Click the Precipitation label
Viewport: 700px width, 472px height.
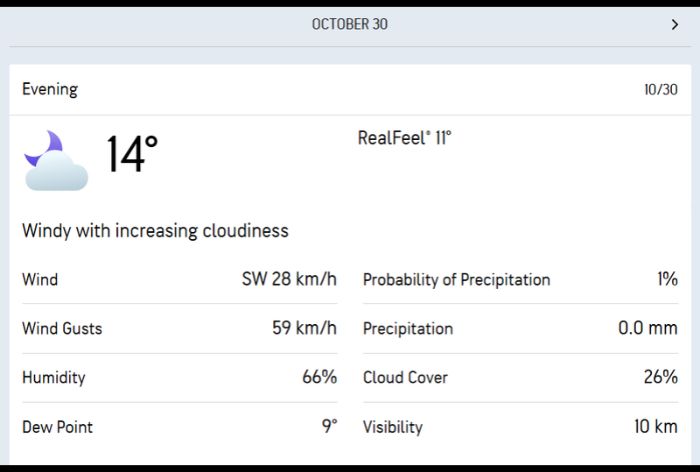point(408,329)
